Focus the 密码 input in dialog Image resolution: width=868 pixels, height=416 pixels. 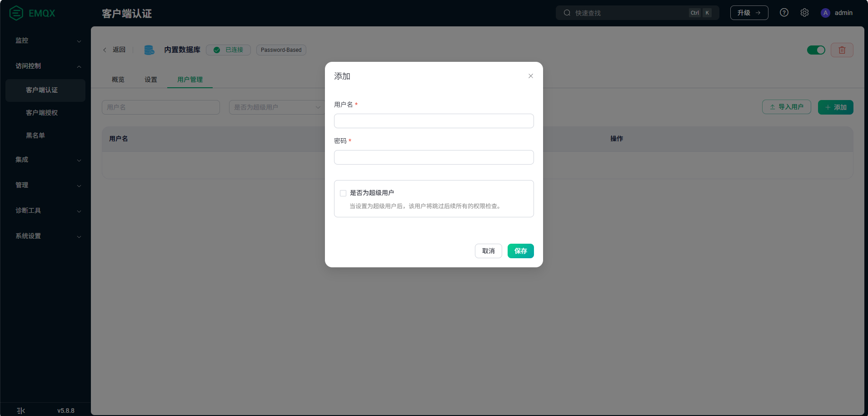coord(434,157)
